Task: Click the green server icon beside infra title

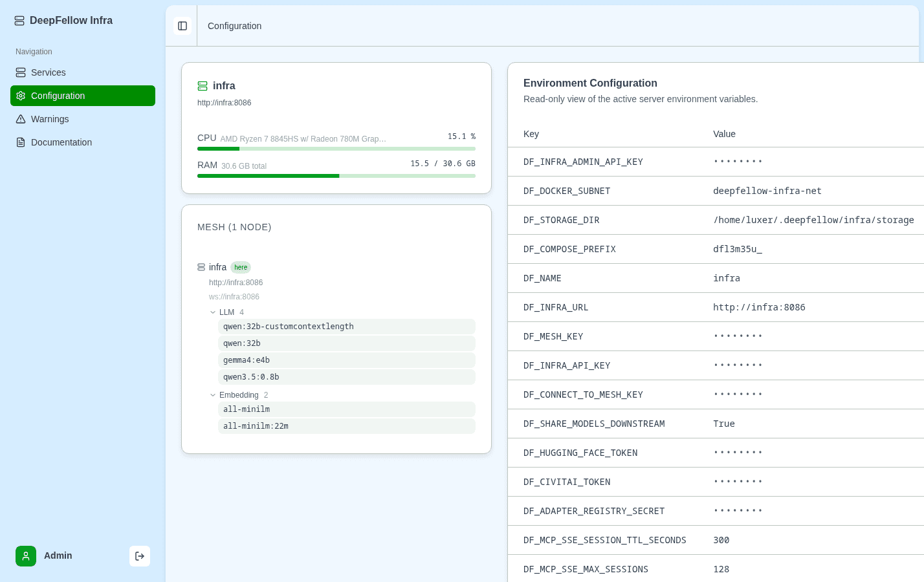Action: (203, 86)
